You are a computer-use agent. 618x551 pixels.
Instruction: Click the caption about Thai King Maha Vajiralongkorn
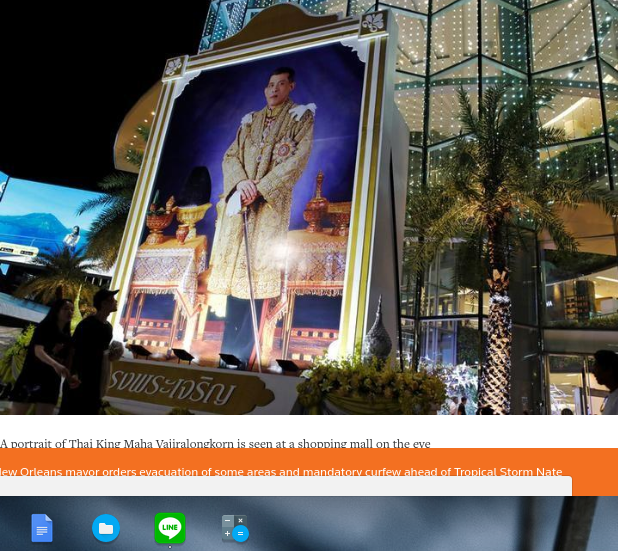[x=215, y=443]
